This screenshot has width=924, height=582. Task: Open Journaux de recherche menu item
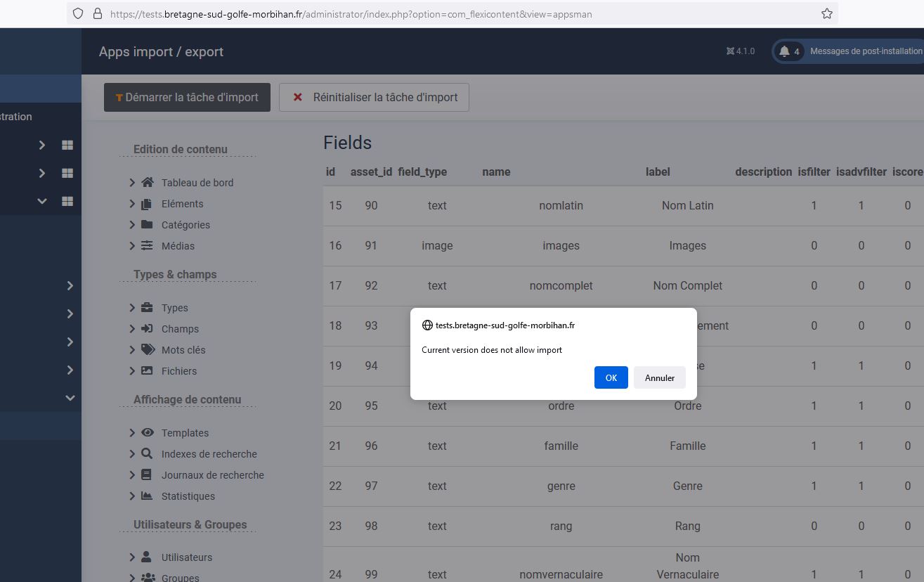coord(212,475)
